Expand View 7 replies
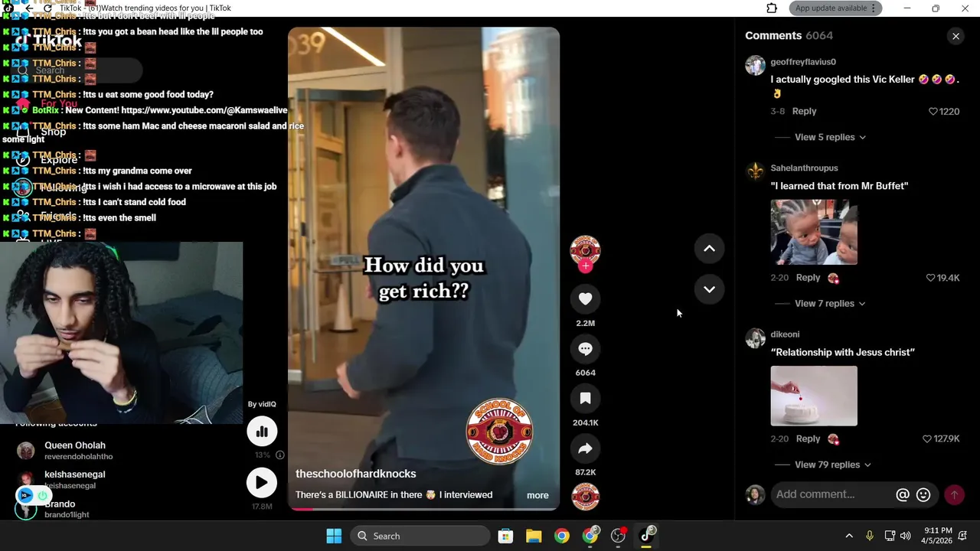Viewport: 980px width, 551px height. pyautogui.click(x=830, y=304)
